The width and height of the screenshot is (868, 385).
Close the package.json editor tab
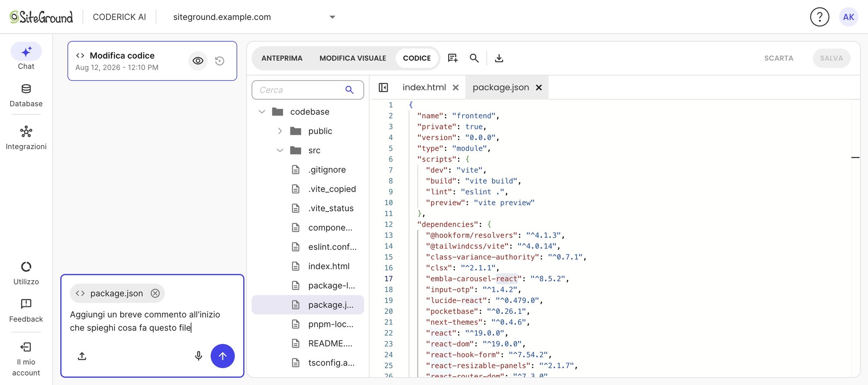(539, 87)
